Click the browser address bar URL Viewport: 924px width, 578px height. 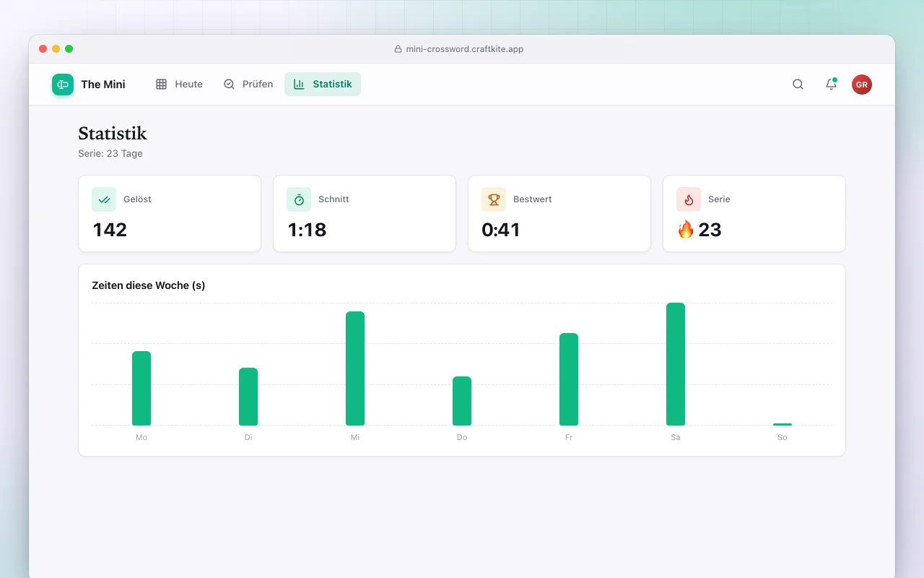(x=464, y=49)
